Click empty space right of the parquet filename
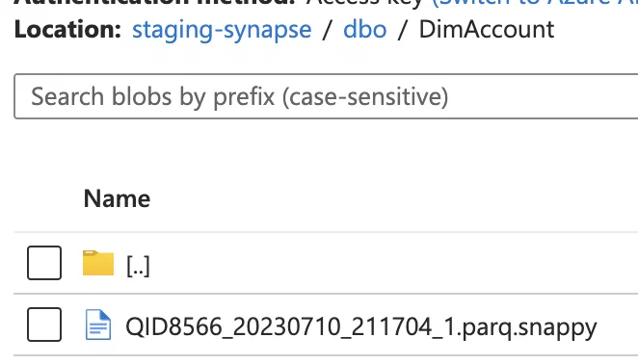The image size is (638, 364). (618, 325)
